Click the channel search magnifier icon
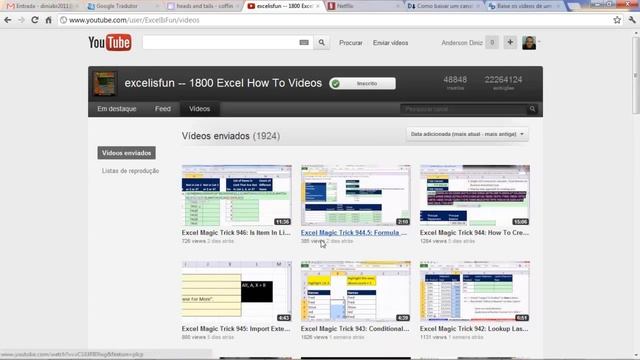This screenshot has width=640, height=360. [532, 109]
